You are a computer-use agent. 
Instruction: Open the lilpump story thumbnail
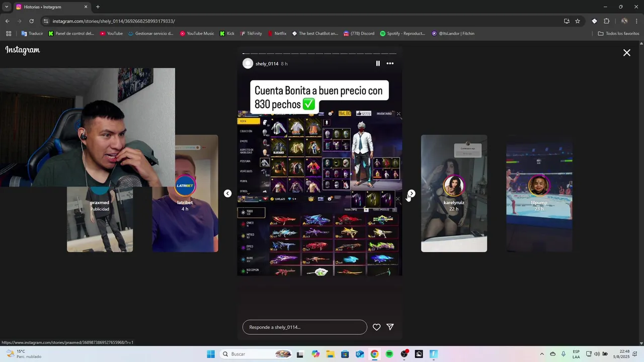pyautogui.click(x=539, y=193)
